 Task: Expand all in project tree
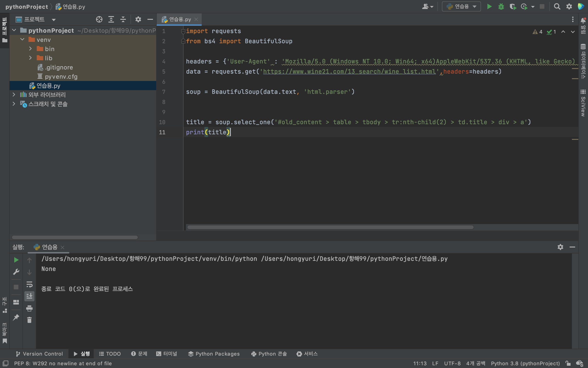click(111, 20)
